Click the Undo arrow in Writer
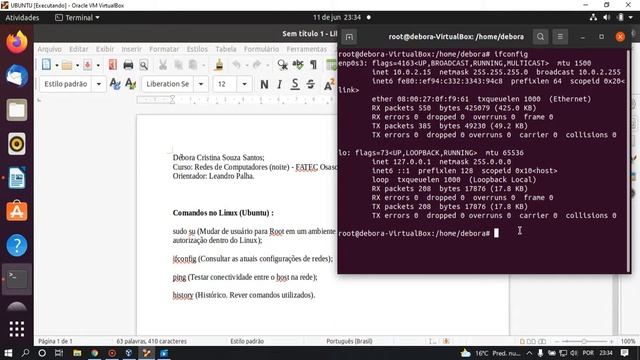 tap(236, 65)
